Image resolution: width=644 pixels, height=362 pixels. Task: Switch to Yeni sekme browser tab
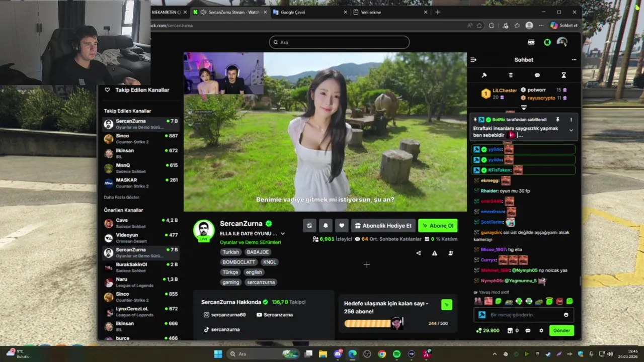tap(390, 12)
